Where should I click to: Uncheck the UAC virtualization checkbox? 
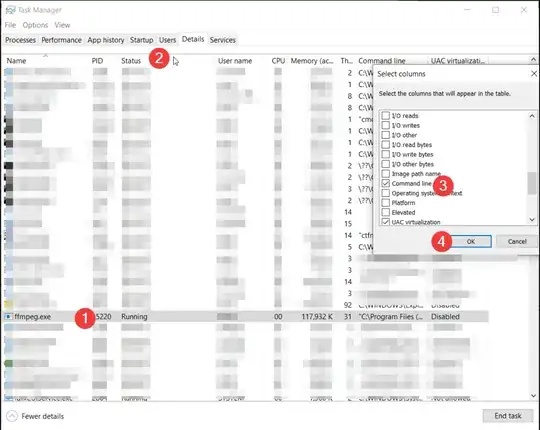386,222
